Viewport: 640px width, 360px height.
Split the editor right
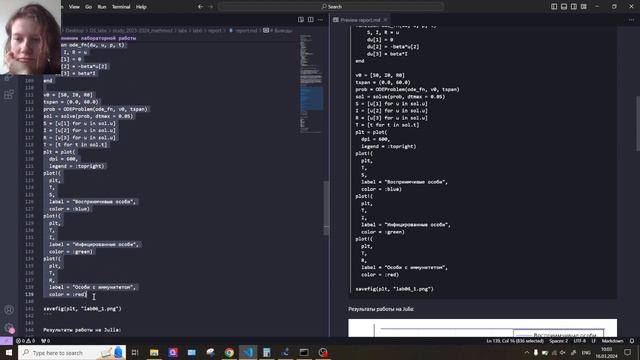pyautogui.click(x=311, y=20)
